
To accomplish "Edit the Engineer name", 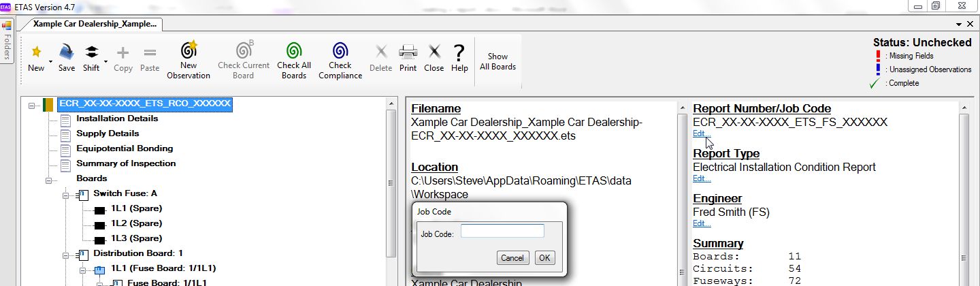I will coord(702,223).
